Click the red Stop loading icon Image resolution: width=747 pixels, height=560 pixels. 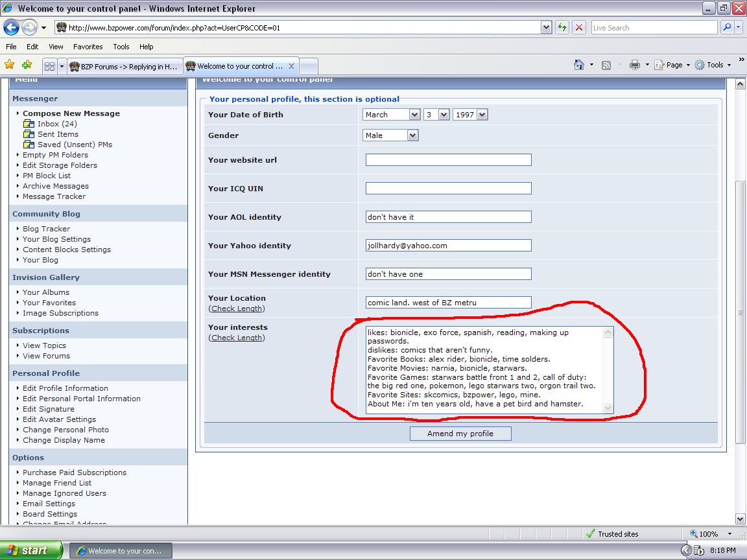point(579,28)
